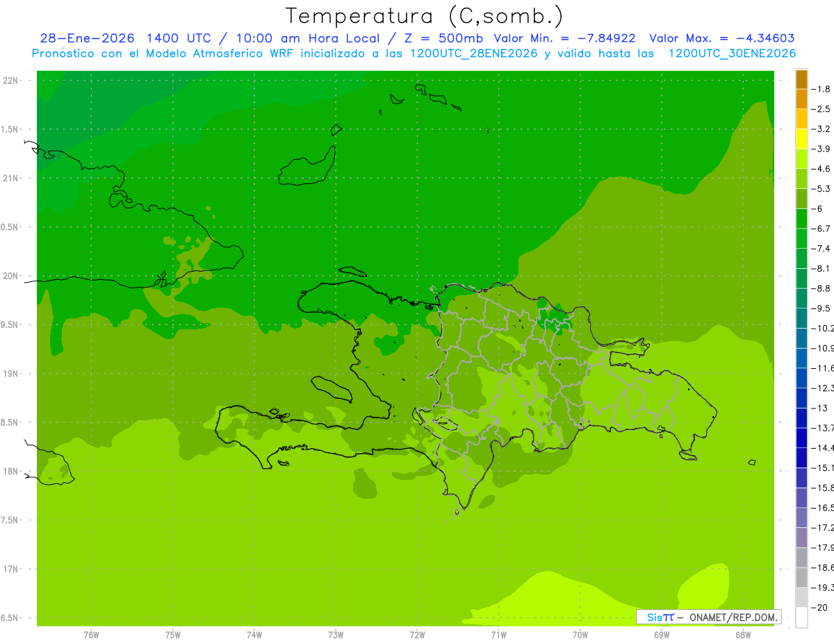This screenshot has width=834, height=644.
Task: Click the orange swatch between -1.8 and -2.5
Action: pyautogui.click(x=801, y=99)
